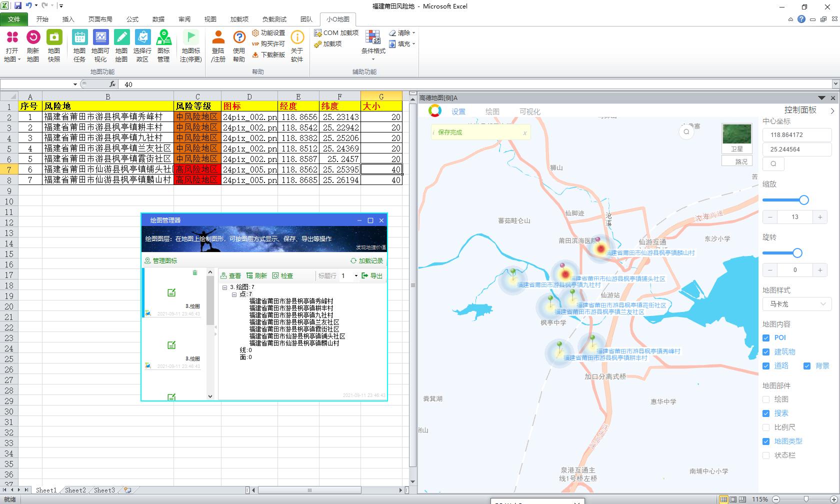Click the 加载记录 load records button
This screenshot has width=840, height=504.
[366, 261]
